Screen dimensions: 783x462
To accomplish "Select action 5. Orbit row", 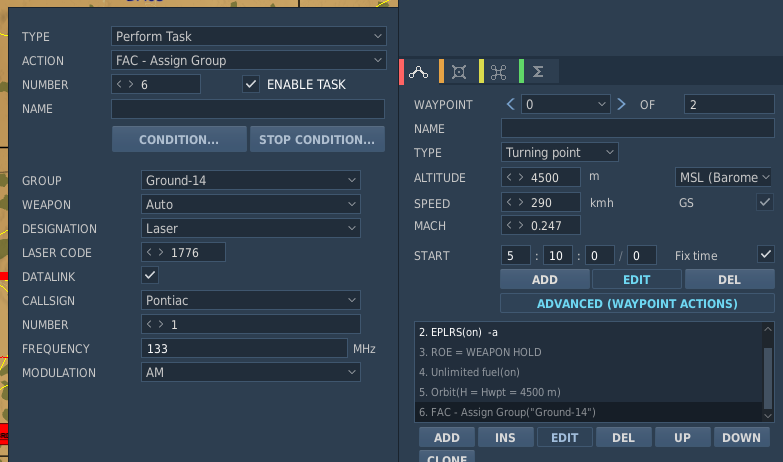I will [588, 392].
